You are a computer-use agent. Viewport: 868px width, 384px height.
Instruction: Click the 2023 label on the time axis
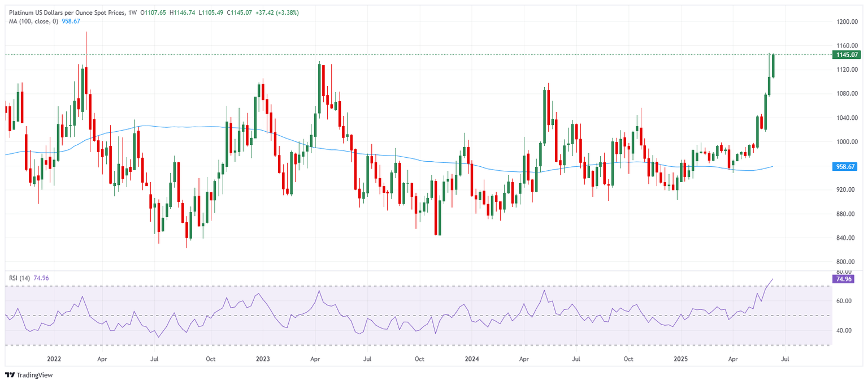click(263, 359)
